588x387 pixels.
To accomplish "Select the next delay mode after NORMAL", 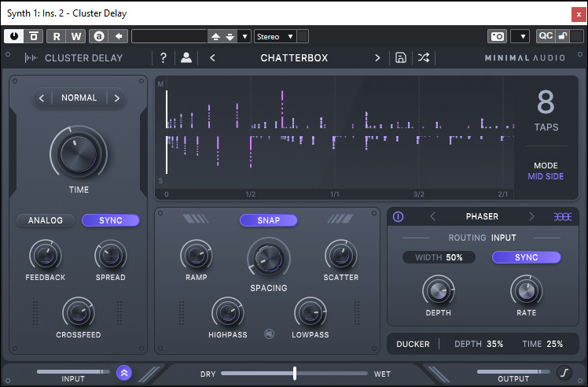I will [x=116, y=98].
